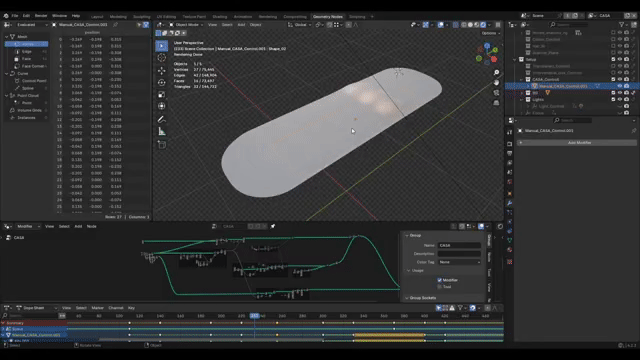Select the Add Cube tool in viewport toolbar
Image resolution: width=640 pixels, height=360 pixels.
(x=162, y=144)
